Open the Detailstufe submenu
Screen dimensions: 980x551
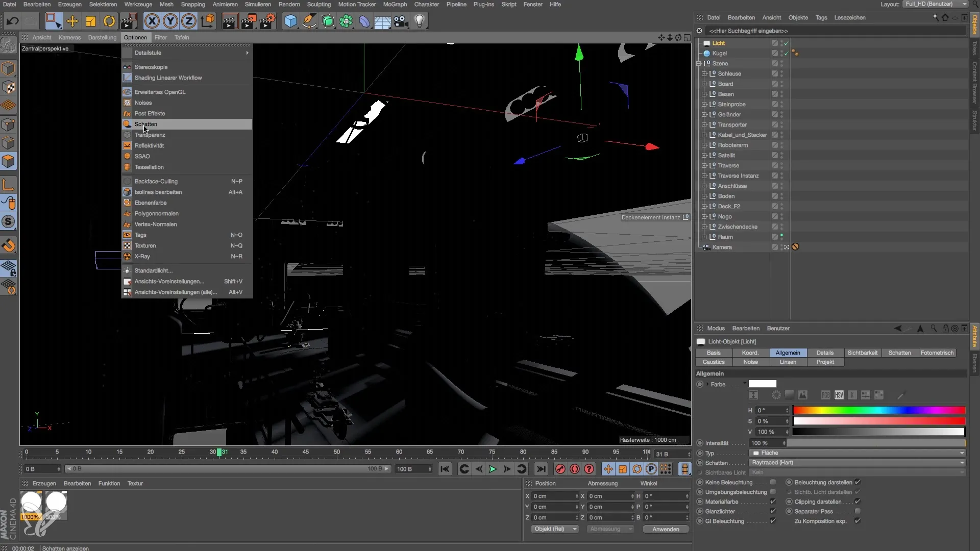click(187, 53)
